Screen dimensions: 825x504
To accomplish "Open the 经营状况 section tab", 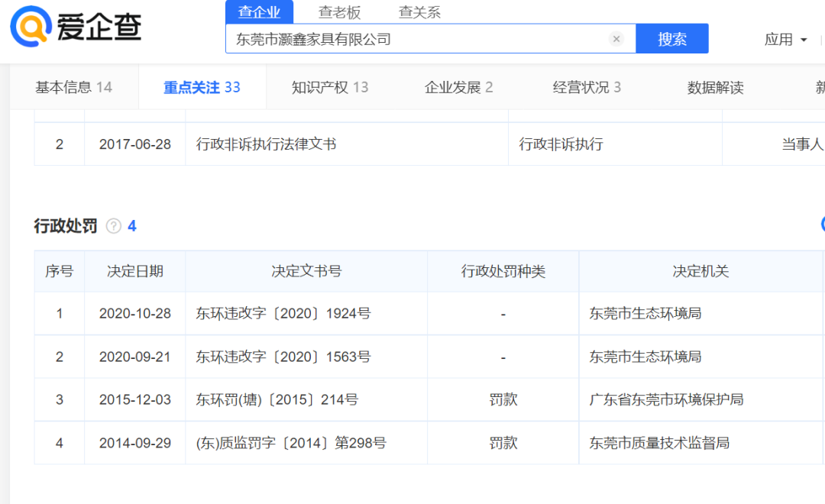I will (x=587, y=88).
